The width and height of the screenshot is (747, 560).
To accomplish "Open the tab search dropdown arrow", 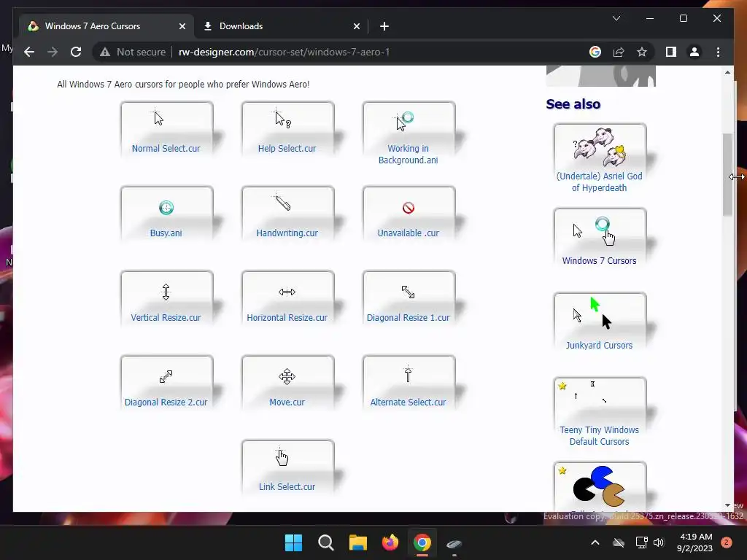I will pos(616,18).
